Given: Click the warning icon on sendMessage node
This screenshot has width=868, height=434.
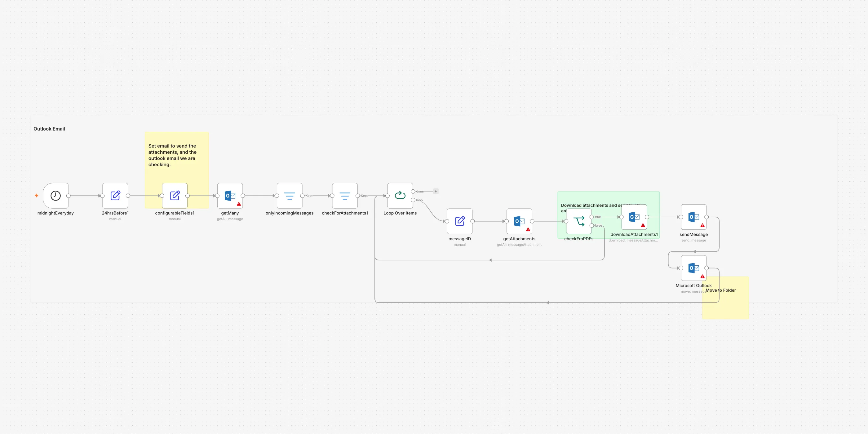Looking at the screenshot, I should click(x=702, y=225).
